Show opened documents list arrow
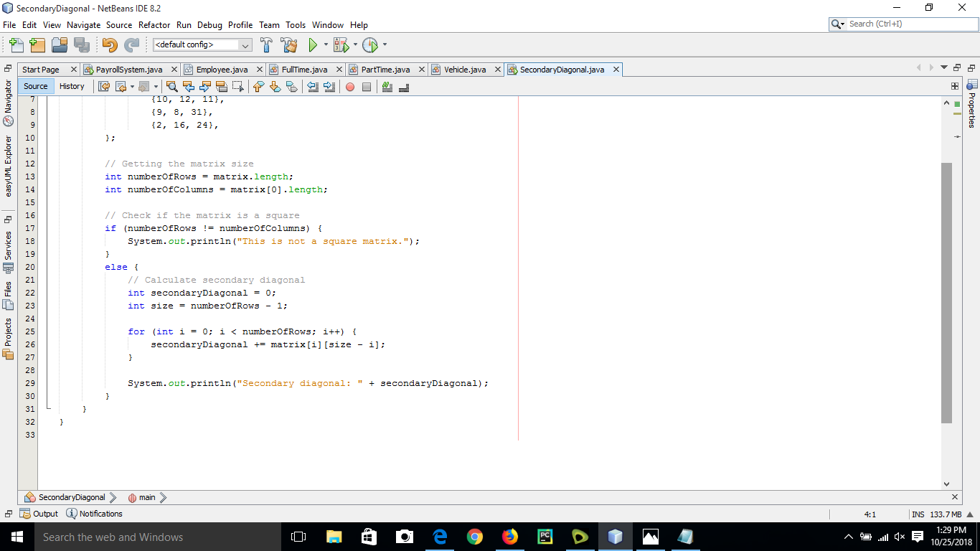Image resolution: width=980 pixels, height=551 pixels. (944, 69)
